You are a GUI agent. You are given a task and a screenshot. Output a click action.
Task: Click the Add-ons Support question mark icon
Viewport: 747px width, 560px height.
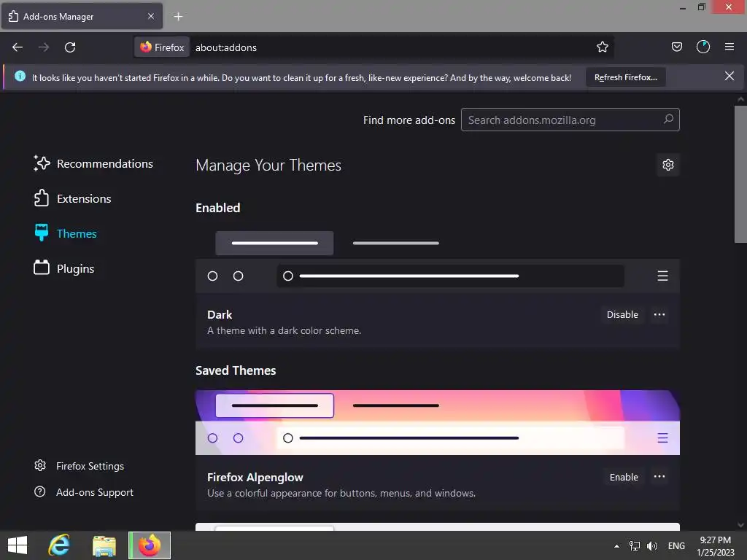click(40, 491)
